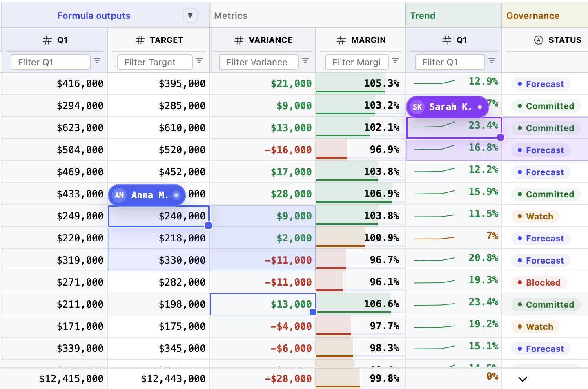Screen dimensions: 588x389
Task: Click the number type icon in Target header
Action: click(x=140, y=40)
